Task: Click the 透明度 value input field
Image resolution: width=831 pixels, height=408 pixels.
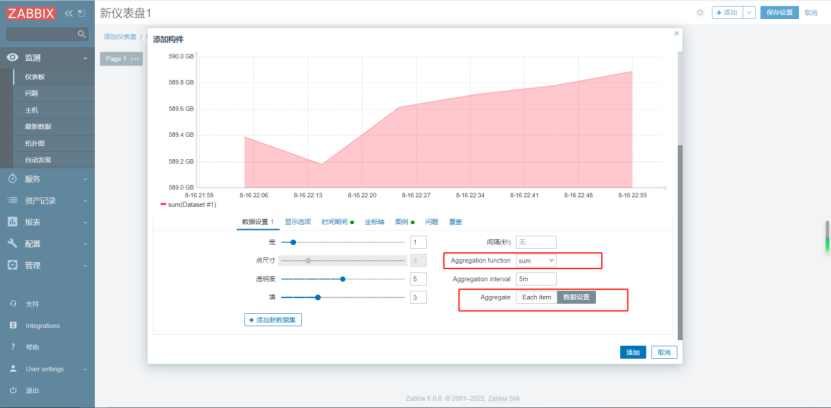Action: point(418,279)
